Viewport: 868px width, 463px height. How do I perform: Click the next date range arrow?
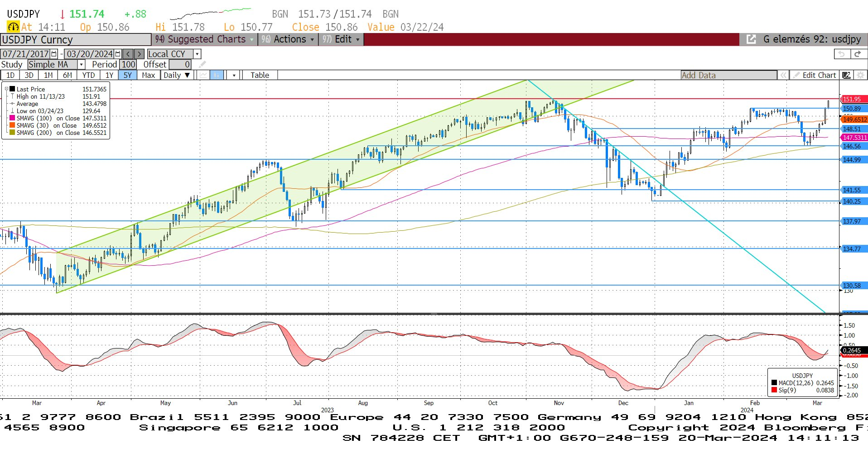pyautogui.click(x=139, y=54)
